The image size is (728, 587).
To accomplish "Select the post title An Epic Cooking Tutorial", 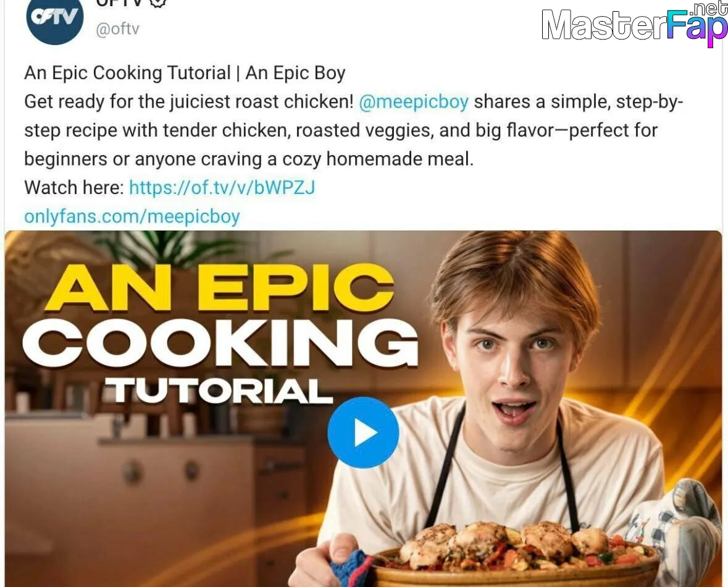I will pyautogui.click(x=128, y=73).
